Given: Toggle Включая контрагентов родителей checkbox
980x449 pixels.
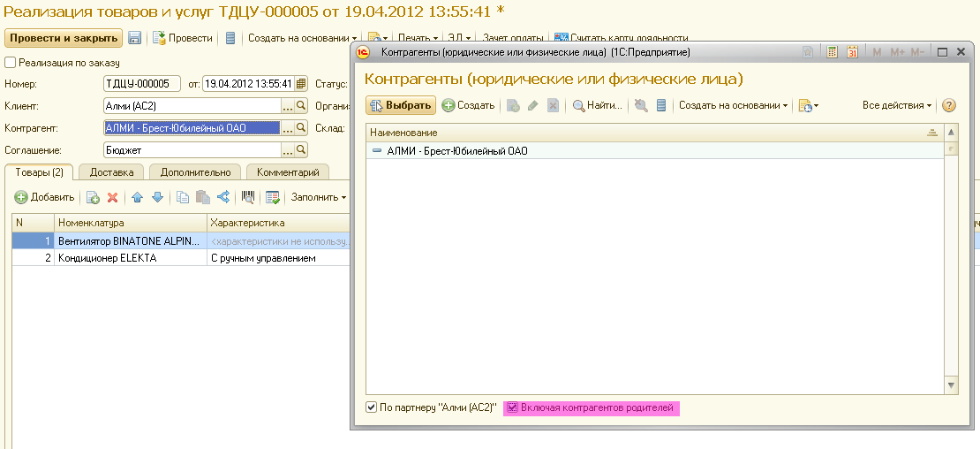Looking at the screenshot, I should pos(511,407).
